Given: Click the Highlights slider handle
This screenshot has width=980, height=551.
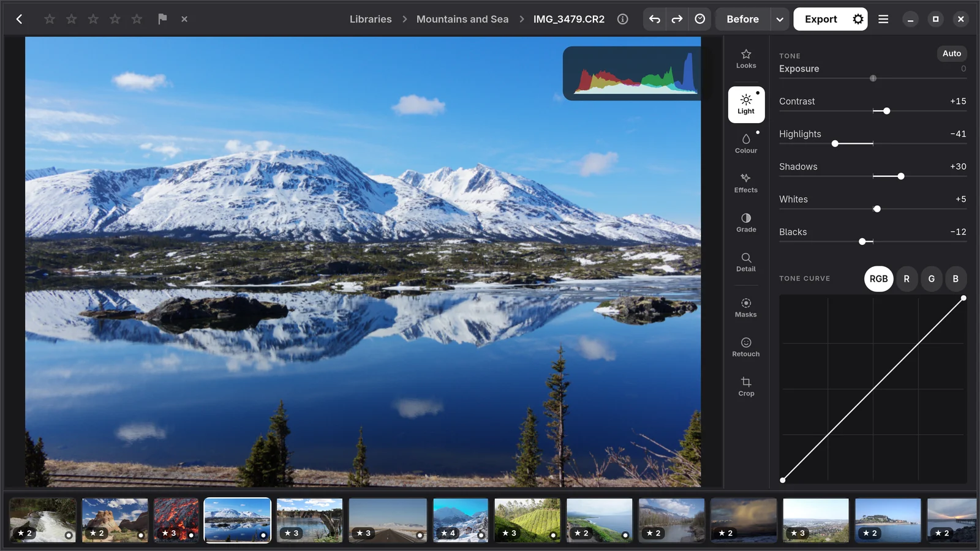Looking at the screenshot, I should pyautogui.click(x=835, y=143).
